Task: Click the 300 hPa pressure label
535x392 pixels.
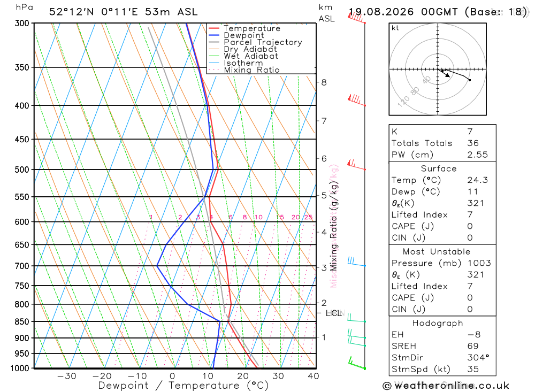Action: pyautogui.click(x=22, y=23)
